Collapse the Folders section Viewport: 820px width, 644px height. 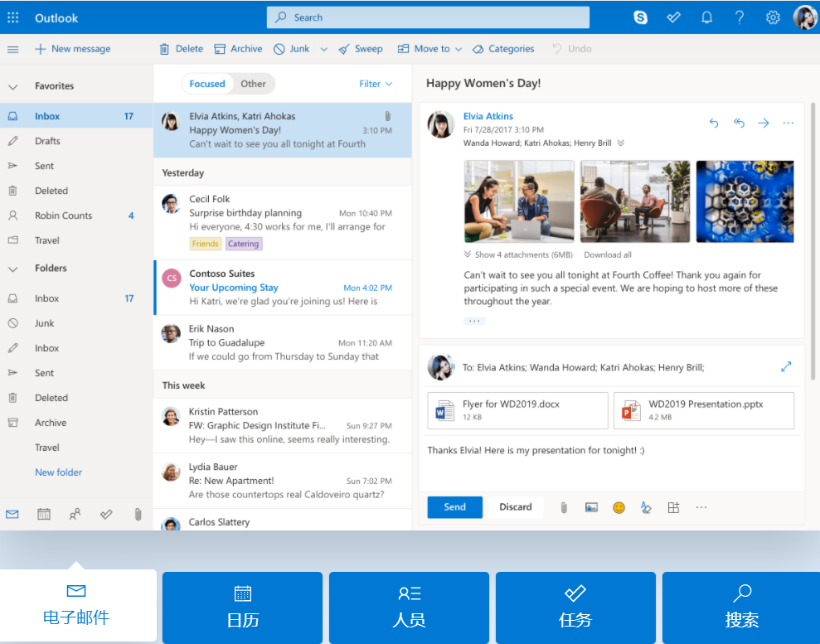tap(13, 269)
